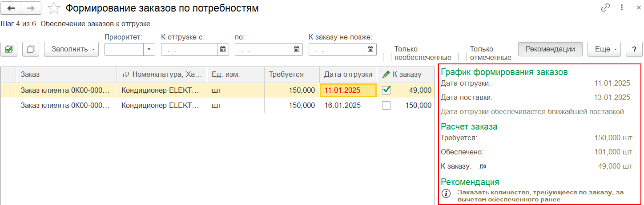Click the back navigation arrow
The height and width of the screenshot is (205, 644).
click(12, 8)
